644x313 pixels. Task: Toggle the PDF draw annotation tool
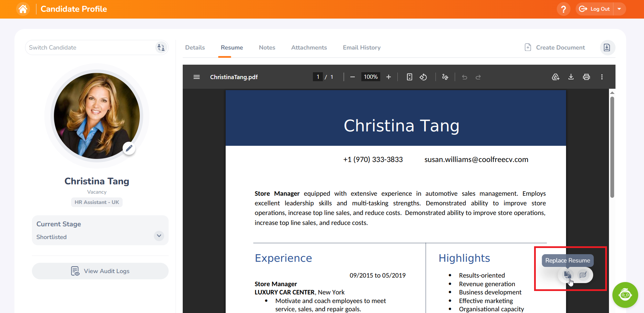[x=445, y=77]
